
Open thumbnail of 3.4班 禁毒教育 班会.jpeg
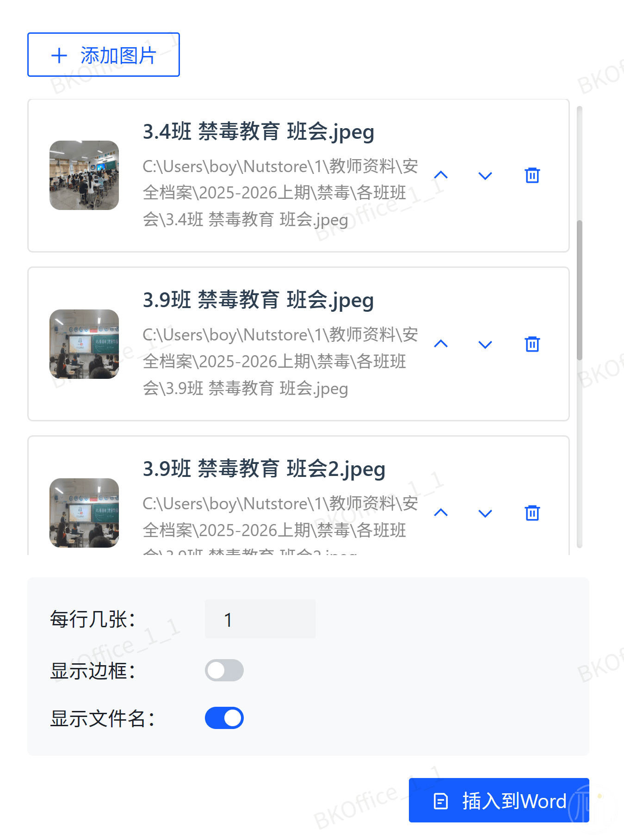(84, 175)
